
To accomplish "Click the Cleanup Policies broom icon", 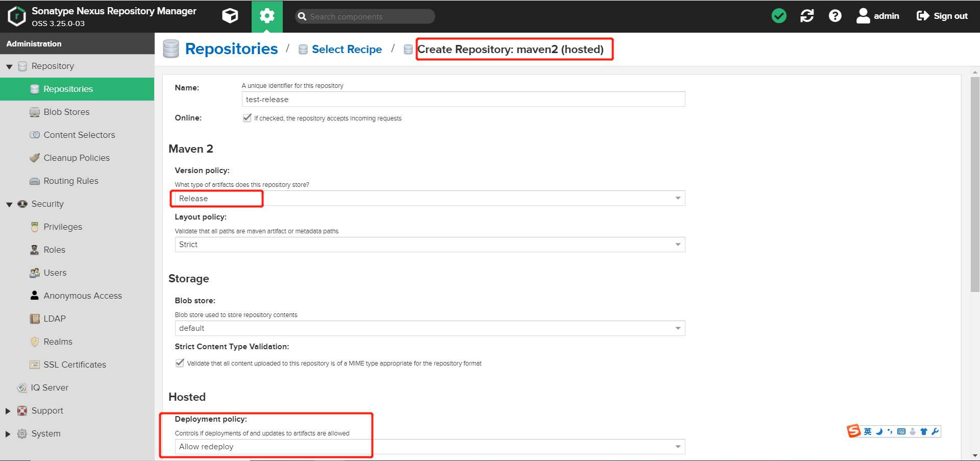I will click(35, 158).
